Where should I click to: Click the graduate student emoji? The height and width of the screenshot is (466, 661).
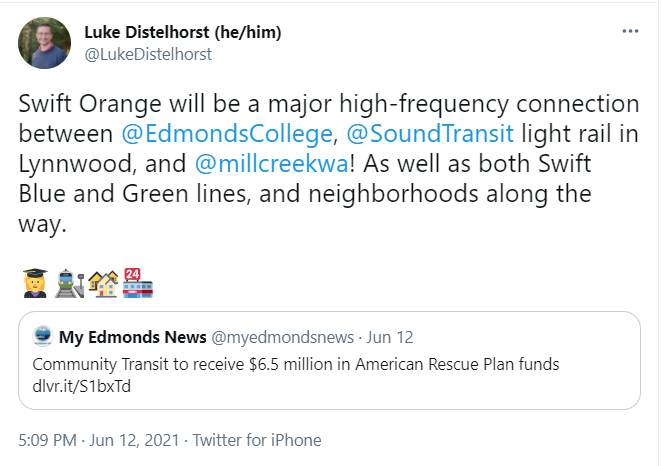[35, 283]
